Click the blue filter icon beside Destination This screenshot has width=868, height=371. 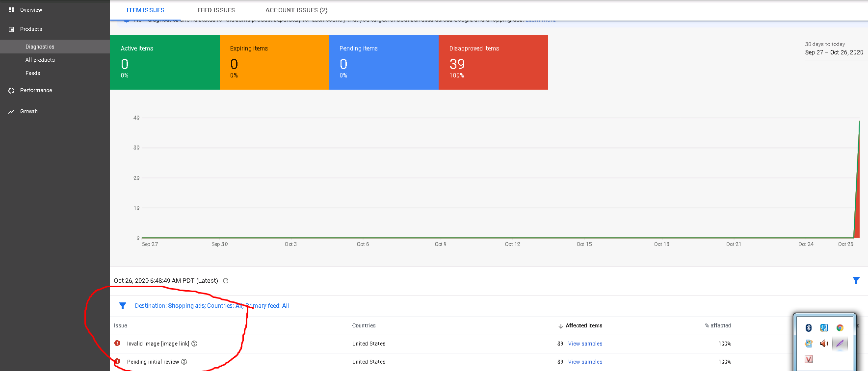pyautogui.click(x=123, y=306)
